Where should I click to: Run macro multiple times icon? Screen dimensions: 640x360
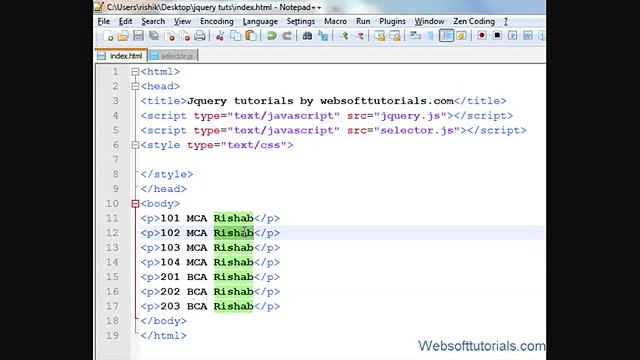coord(528,36)
